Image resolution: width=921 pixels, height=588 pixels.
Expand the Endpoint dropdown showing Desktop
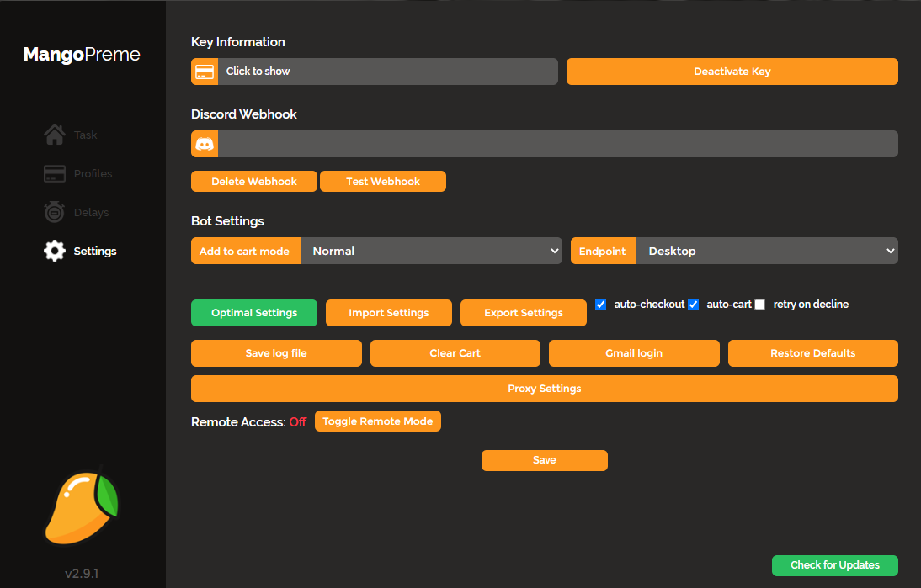point(766,251)
